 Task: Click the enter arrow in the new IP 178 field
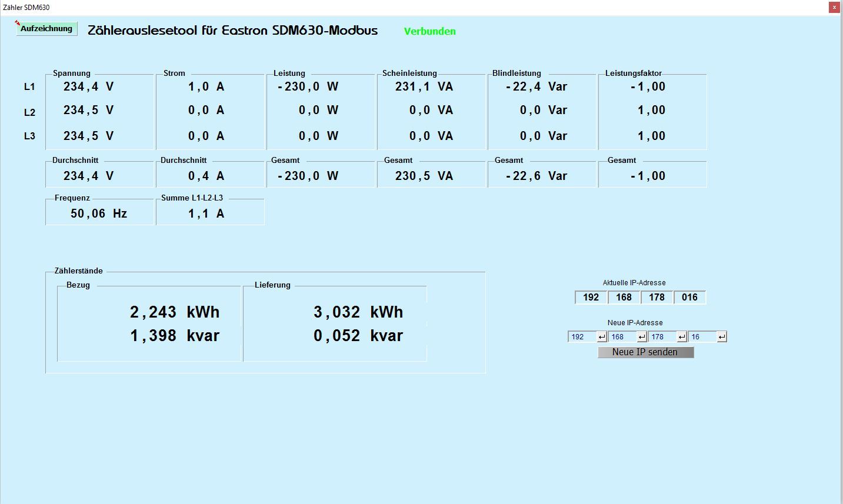[681, 336]
